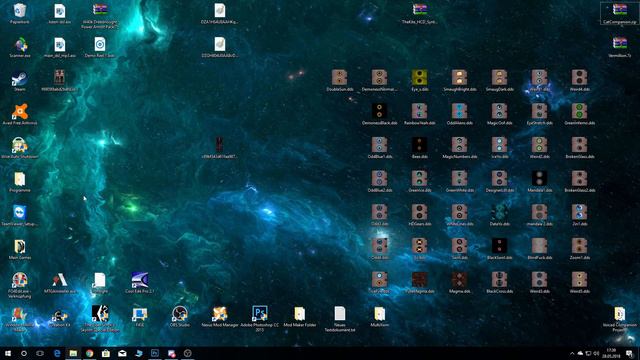Open Microsoft Store from taskbar
The width and height of the screenshot is (640, 360).
[106, 353]
